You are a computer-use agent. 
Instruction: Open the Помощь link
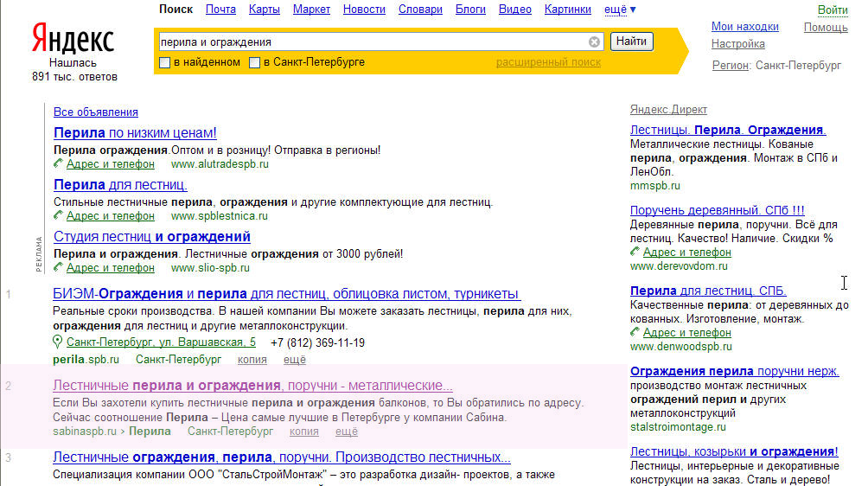click(826, 27)
